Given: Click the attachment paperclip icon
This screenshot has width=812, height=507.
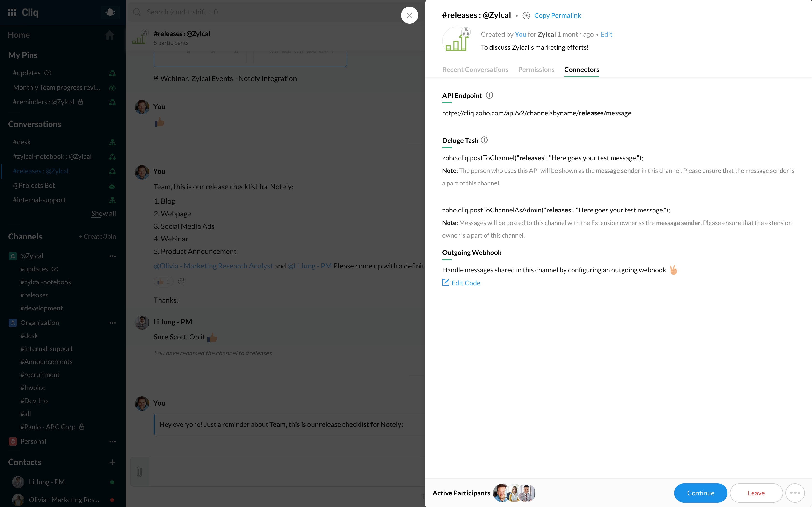Looking at the screenshot, I should click(x=139, y=472).
